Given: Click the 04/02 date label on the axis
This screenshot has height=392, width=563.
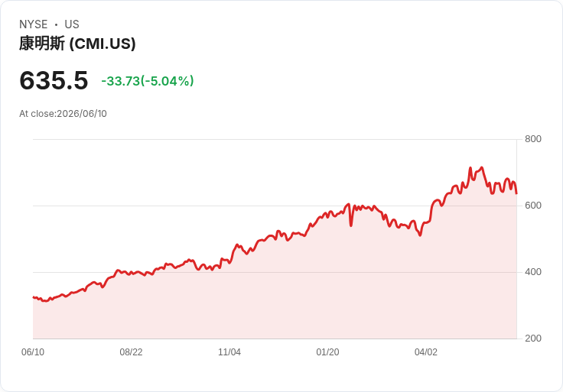Looking at the screenshot, I should (x=426, y=352).
